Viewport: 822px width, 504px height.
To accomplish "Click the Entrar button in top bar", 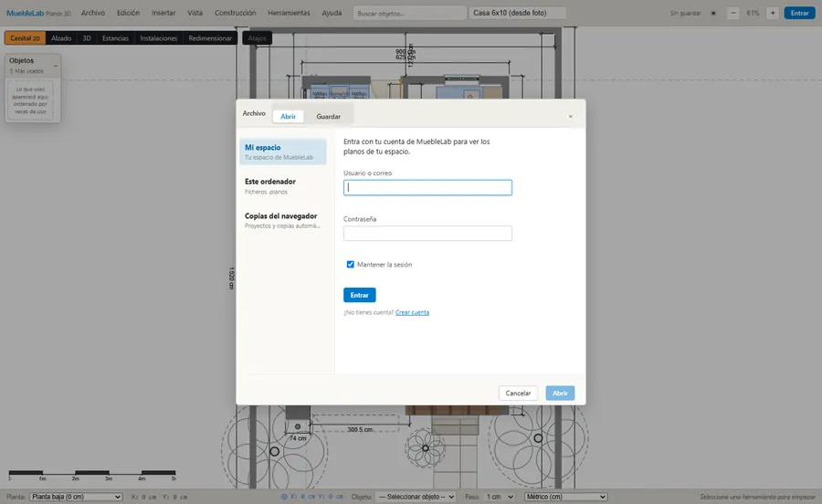I will click(799, 13).
